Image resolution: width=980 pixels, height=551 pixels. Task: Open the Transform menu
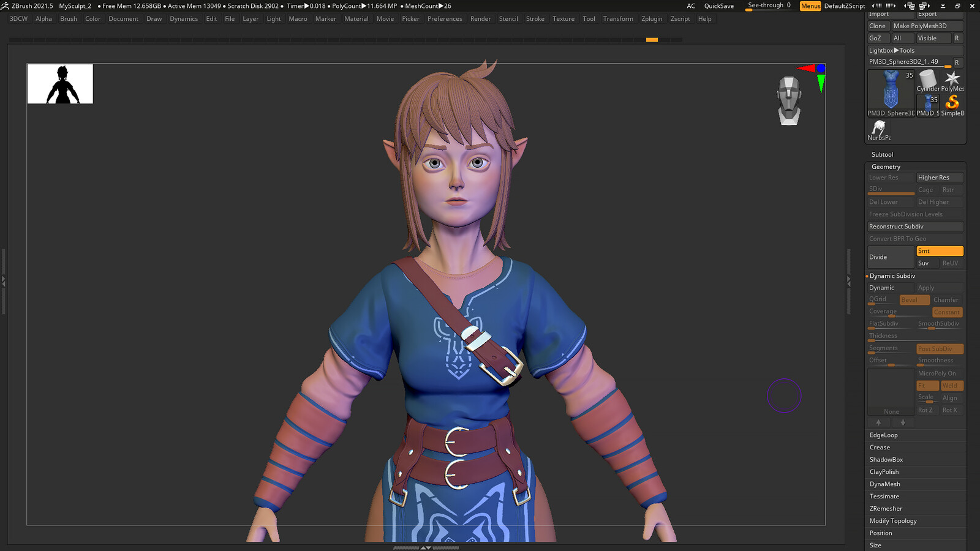[618, 19]
